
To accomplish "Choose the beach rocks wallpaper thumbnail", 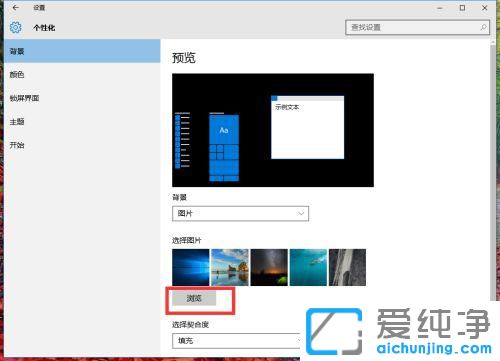I will [230, 267].
